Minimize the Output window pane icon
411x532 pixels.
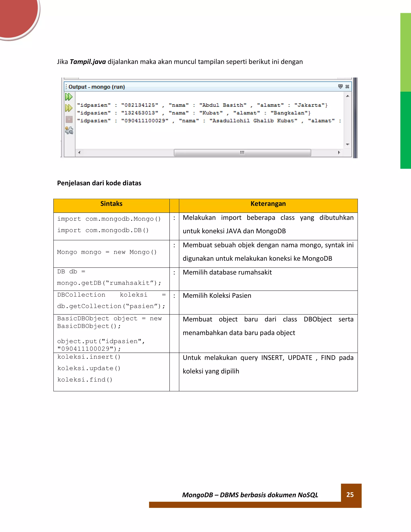(340, 87)
